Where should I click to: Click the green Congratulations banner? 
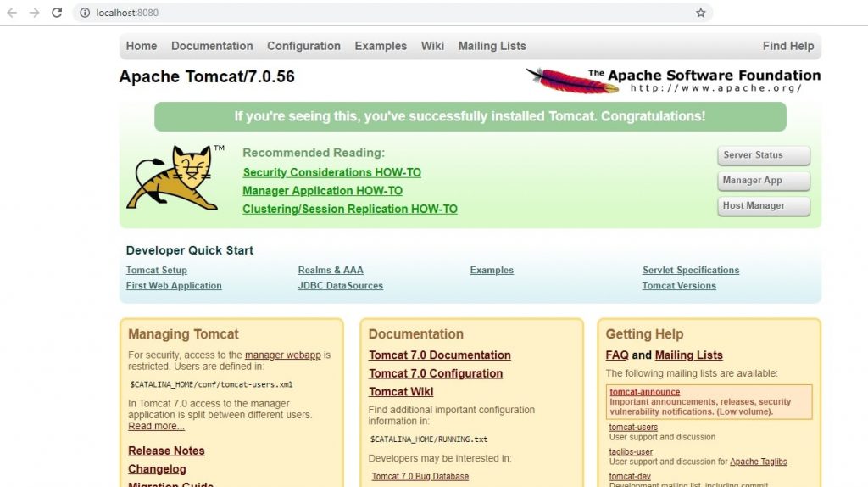pyautogui.click(x=470, y=116)
